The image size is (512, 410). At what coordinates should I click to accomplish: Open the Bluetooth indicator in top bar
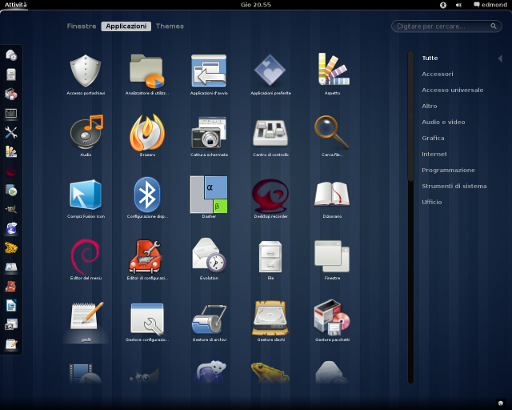click(x=443, y=5)
